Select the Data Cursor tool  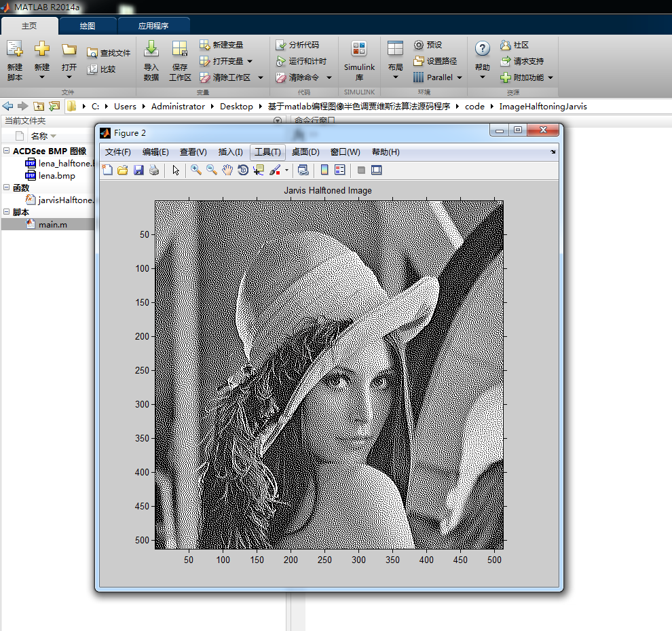[x=259, y=170]
